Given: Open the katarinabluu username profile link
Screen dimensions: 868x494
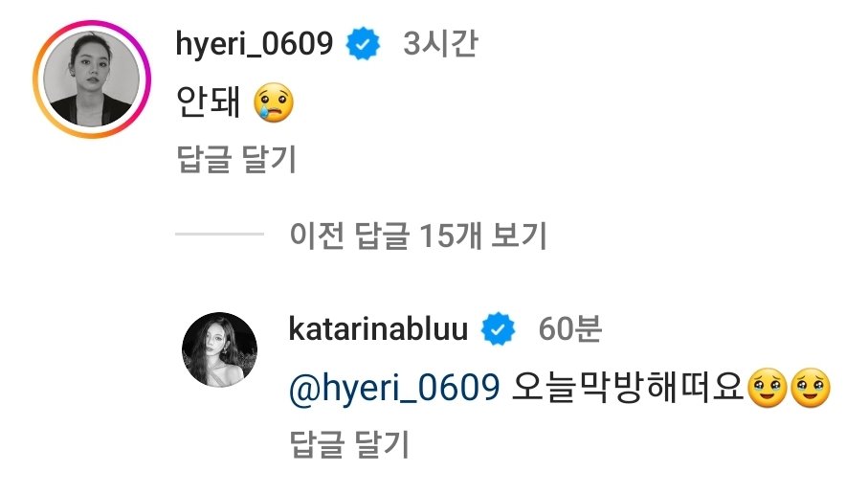Looking at the screenshot, I should pos(379,329).
